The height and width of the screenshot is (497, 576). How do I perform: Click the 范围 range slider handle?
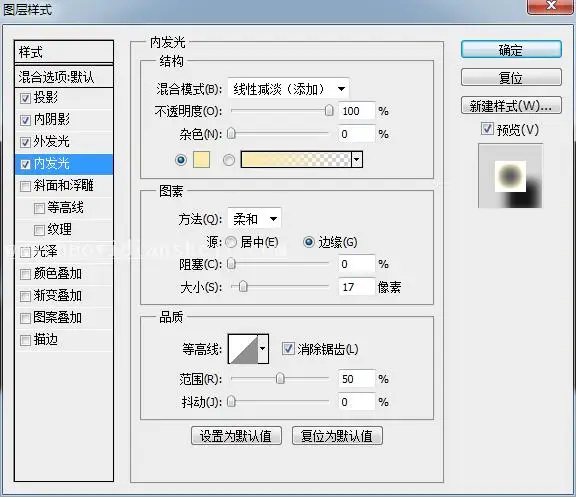280,378
